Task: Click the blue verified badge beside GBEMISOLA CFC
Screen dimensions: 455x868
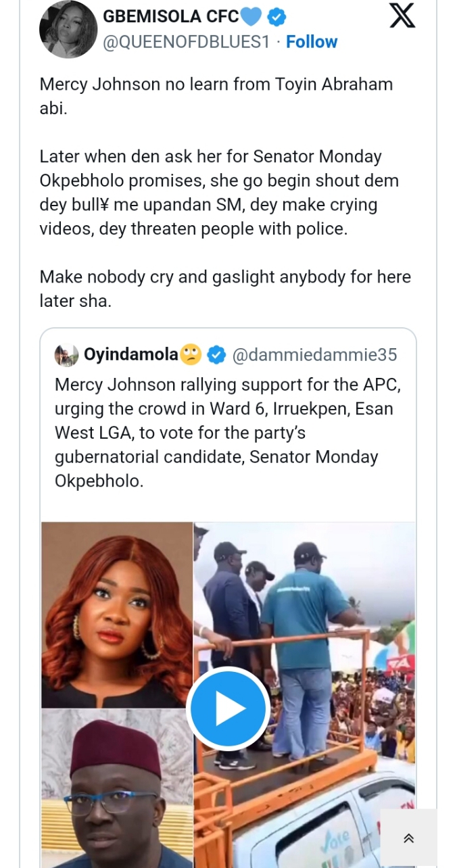Action: click(277, 18)
